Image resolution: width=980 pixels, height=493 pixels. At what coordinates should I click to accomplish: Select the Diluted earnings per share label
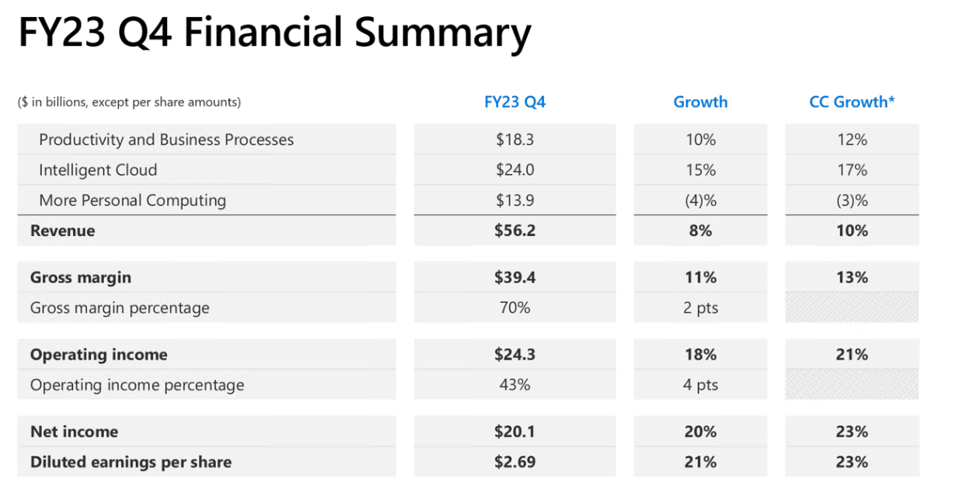(x=131, y=462)
